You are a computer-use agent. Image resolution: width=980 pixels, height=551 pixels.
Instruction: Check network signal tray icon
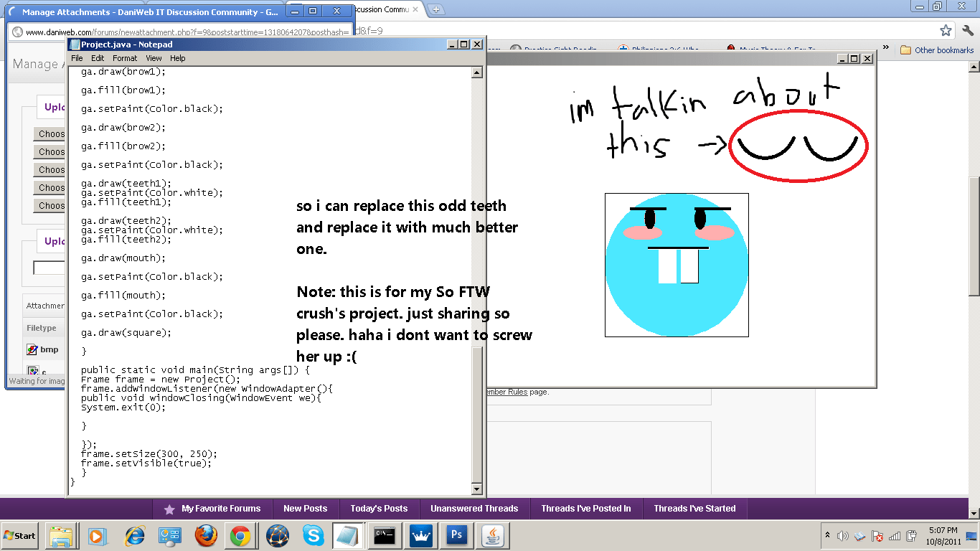tap(894, 536)
